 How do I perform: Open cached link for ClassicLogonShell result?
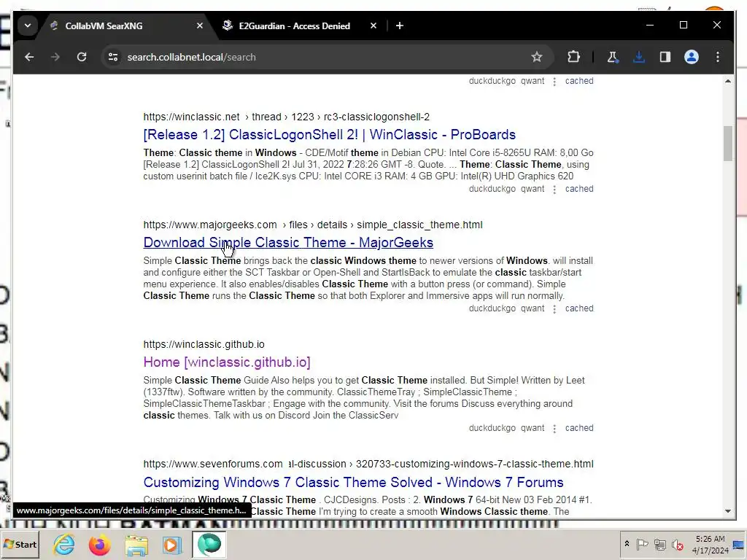coord(579,189)
